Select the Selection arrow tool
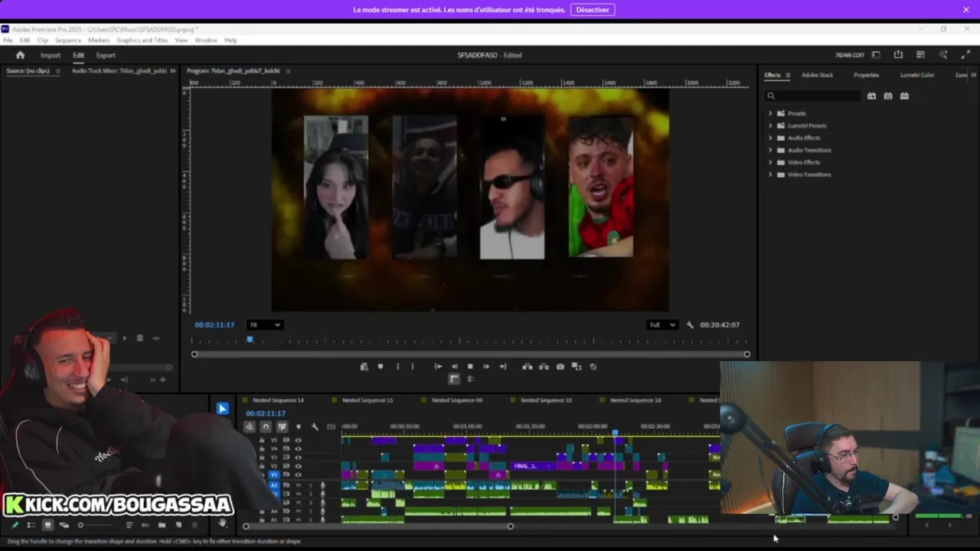 (x=223, y=409)
